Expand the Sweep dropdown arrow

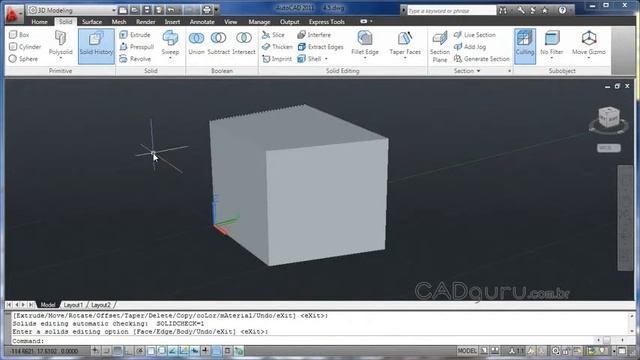pos(170,58)
